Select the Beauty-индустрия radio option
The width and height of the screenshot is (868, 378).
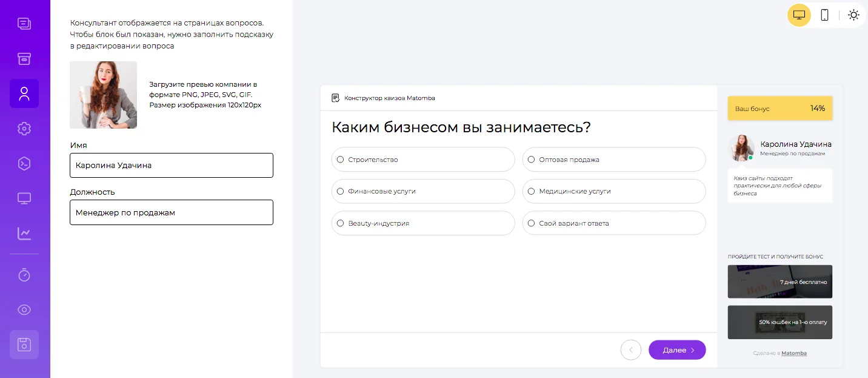423,223
